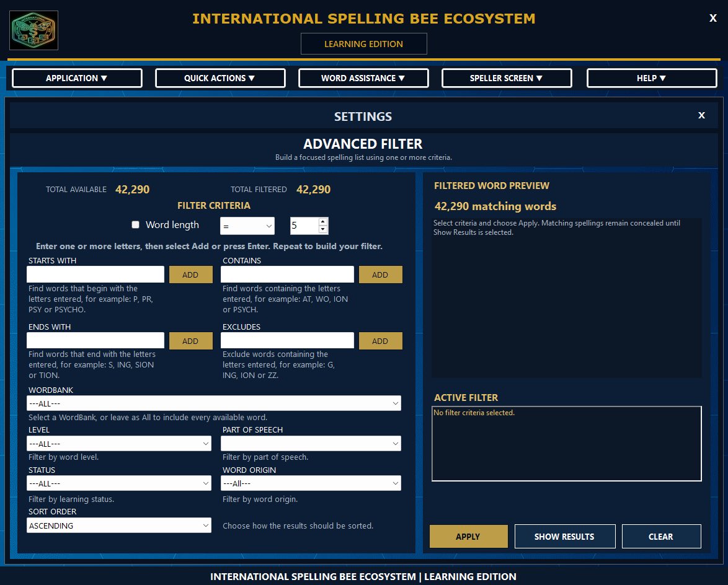Click the 'No filter criteria selected.' text

(x=474, y=413)
